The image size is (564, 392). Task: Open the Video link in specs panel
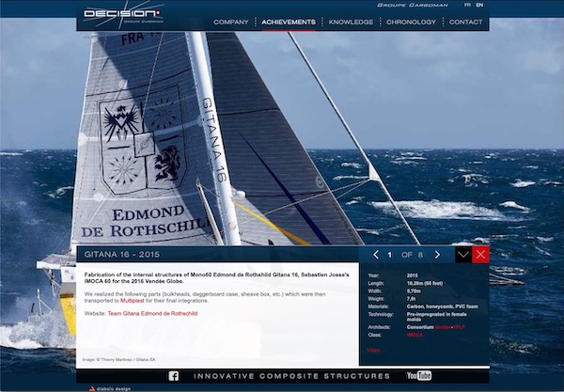(373, 350)
